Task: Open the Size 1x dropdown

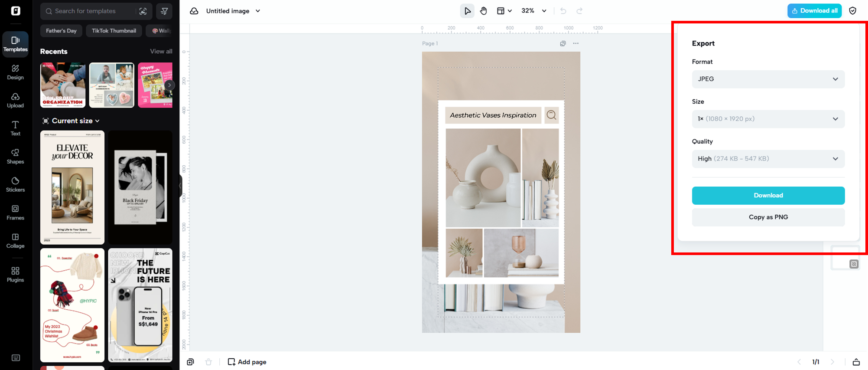Action: pos(768,119)
